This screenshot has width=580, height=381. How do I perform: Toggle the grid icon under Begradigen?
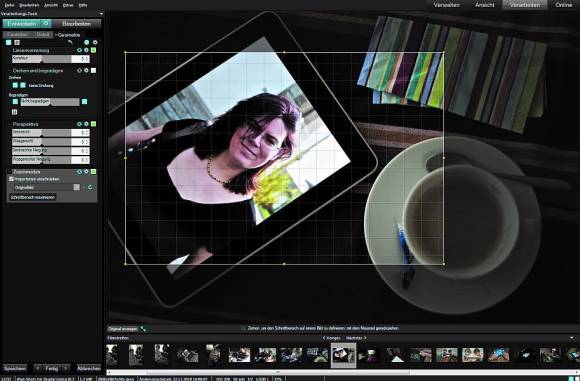(x=14, y=112)
